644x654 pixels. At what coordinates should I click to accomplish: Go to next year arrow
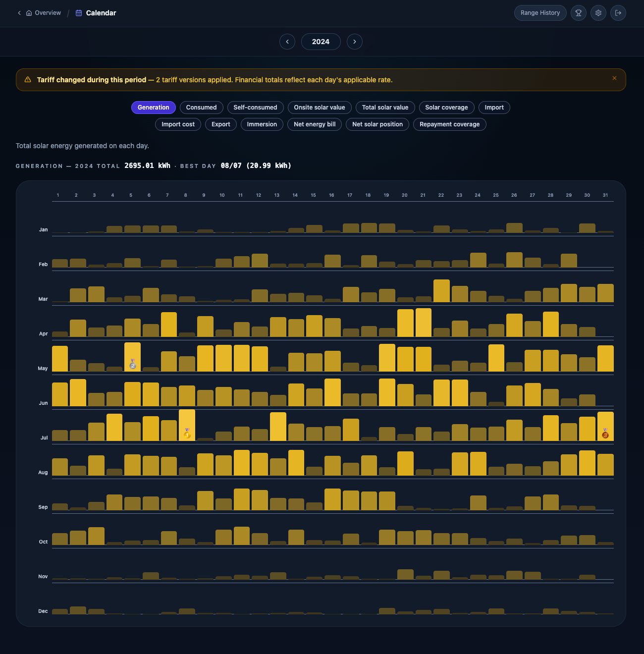pyautogui.click(x=355, y=42)
